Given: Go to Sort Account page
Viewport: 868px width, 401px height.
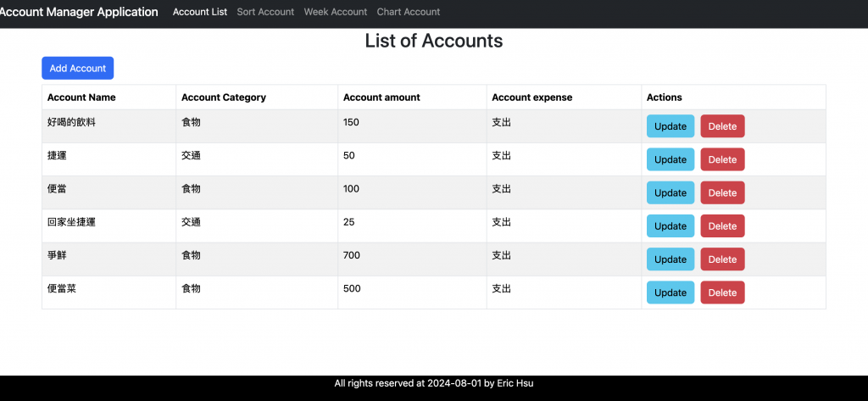Looking at the screenshot, I should [x=265, y=12].
